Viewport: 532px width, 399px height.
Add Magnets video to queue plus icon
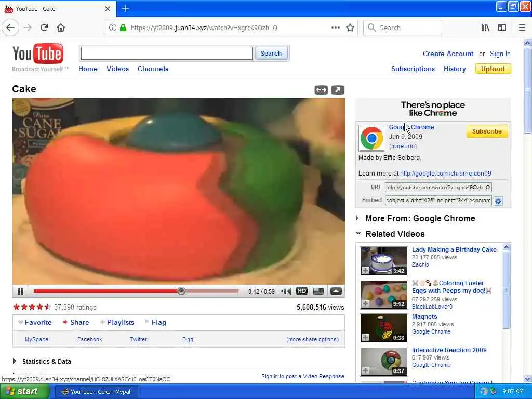click(365, 338)
